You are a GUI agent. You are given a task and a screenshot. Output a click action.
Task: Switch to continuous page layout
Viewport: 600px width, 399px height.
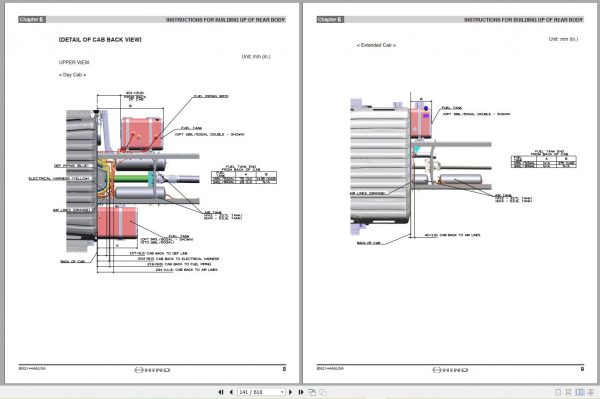(x=568, y=392)
